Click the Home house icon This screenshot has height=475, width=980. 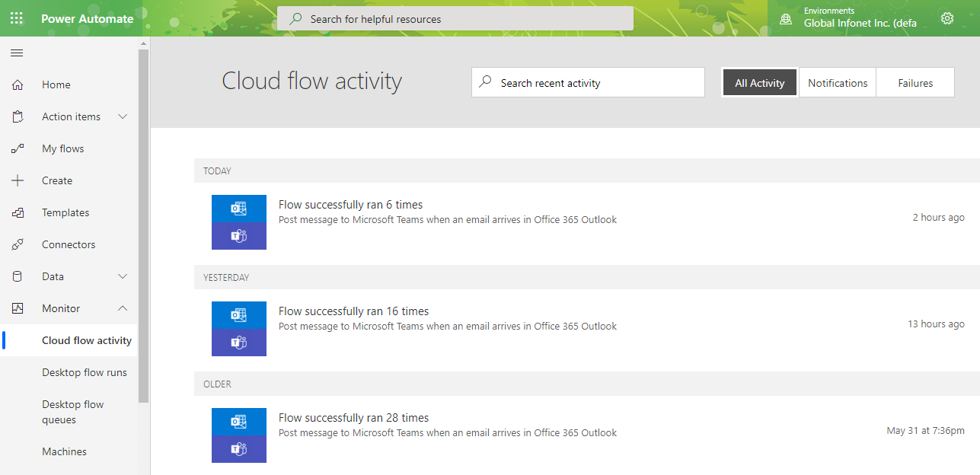(18, 84)
